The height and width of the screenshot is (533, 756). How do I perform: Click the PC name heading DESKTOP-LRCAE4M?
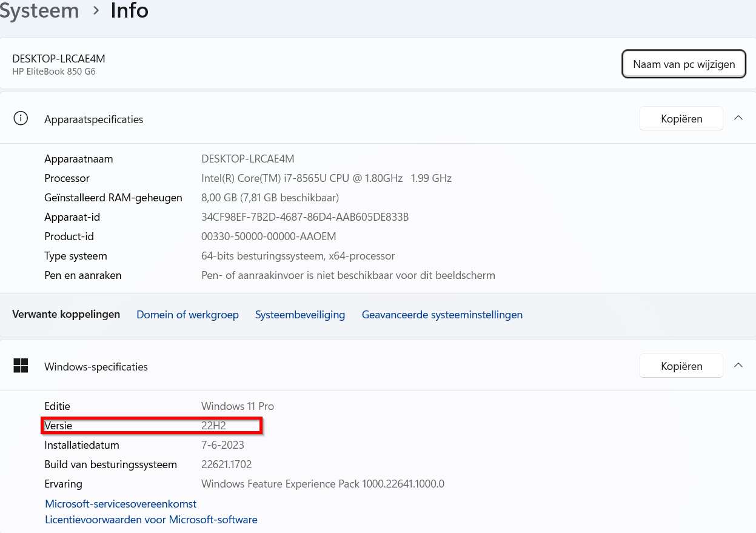click(59, 58)
